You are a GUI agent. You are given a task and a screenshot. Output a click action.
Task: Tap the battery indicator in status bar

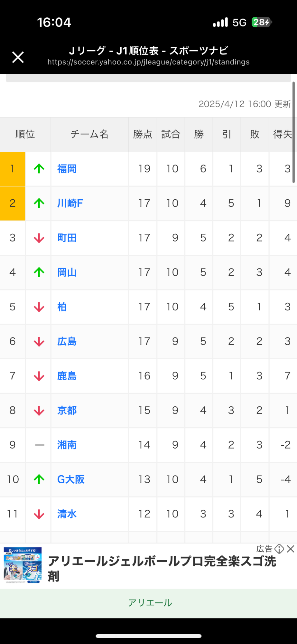[262, 22]
